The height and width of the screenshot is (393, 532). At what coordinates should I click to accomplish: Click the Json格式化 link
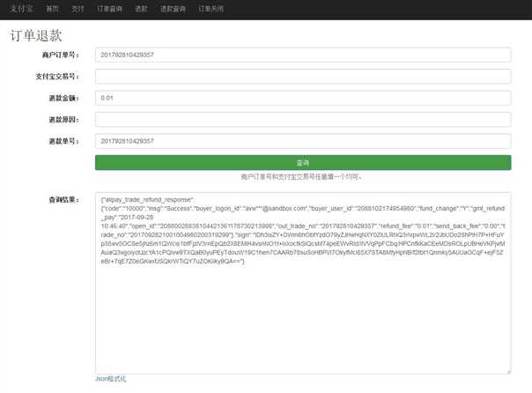pyautogui.click(x=111, y=378)
